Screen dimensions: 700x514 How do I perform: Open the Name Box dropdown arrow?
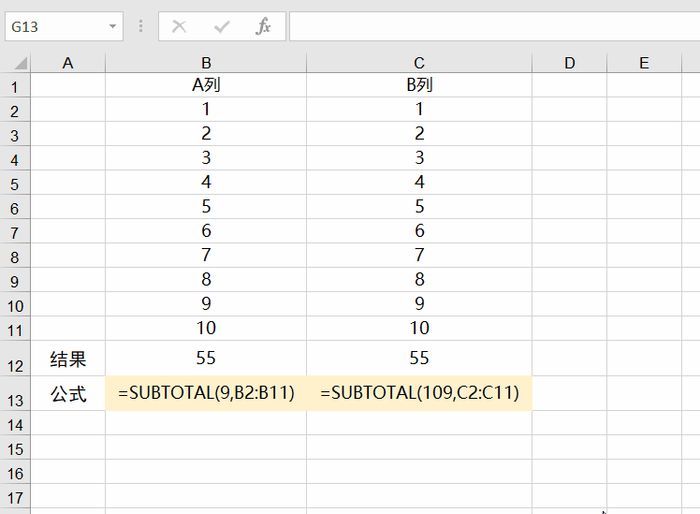pyautogui.click(x=113, y=27)
